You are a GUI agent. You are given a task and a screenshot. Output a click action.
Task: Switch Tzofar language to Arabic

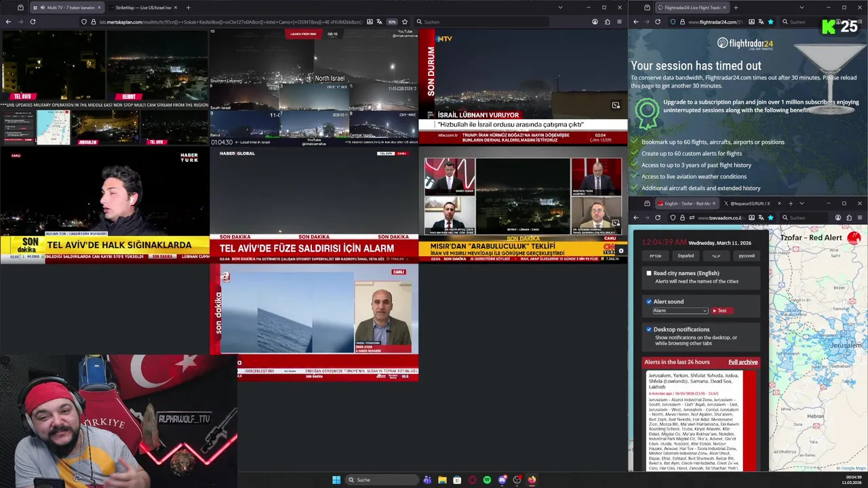[x=716, y=256]
